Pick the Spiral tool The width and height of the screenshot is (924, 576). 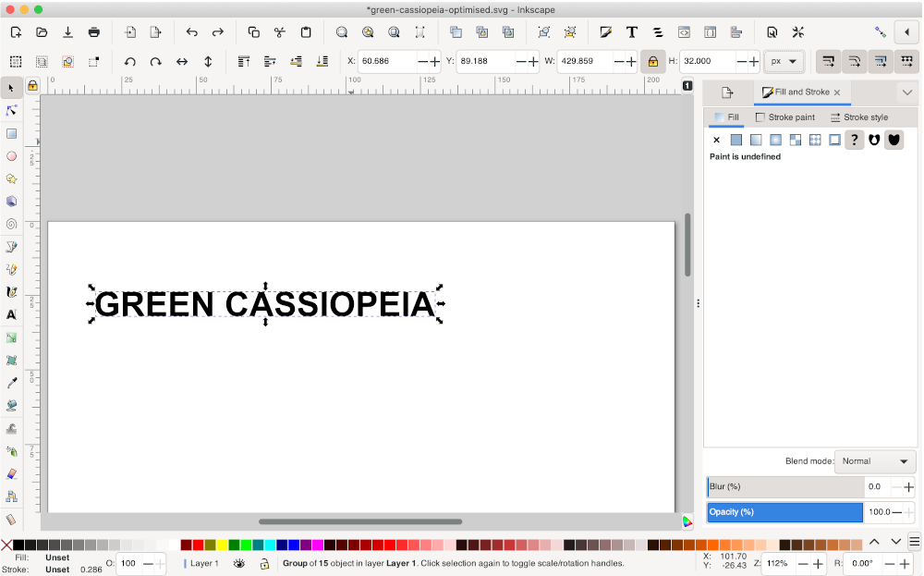12,223
